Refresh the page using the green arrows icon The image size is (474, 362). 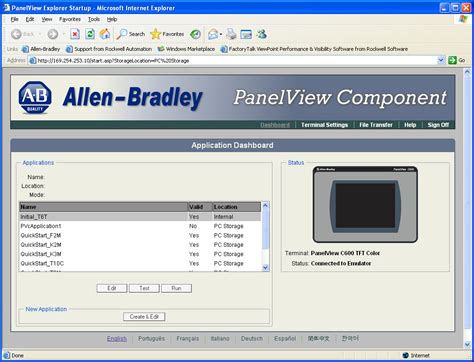[x=90, y=34]
